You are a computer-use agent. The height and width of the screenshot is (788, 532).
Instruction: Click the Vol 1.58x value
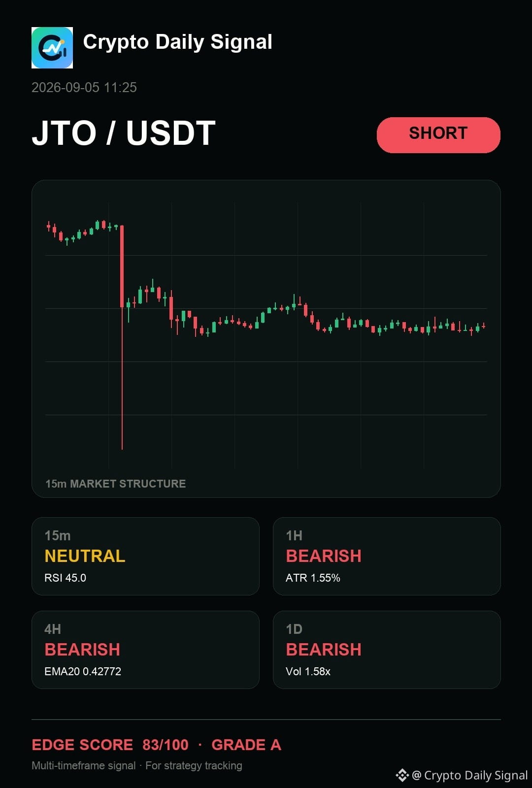[x=308, y=671]
